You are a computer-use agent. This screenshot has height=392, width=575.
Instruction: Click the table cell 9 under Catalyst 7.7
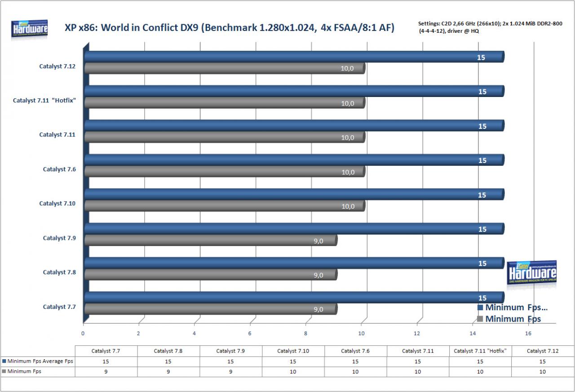(x=106, y=372)
